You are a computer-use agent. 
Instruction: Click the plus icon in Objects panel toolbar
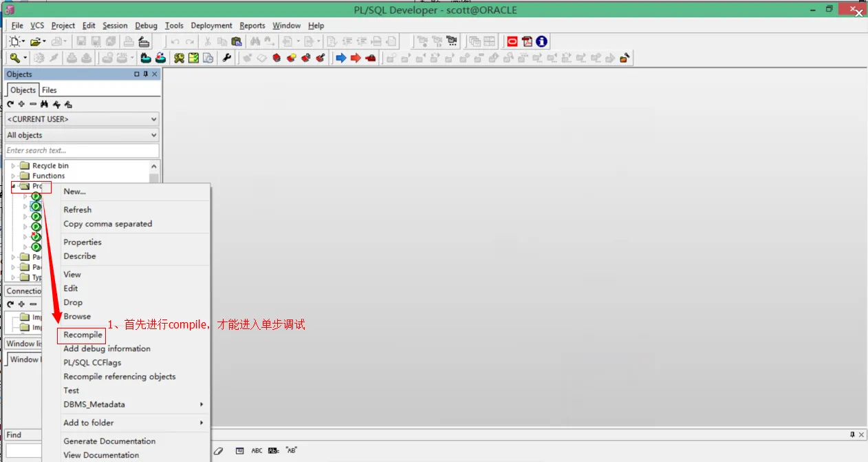[21, 105]
